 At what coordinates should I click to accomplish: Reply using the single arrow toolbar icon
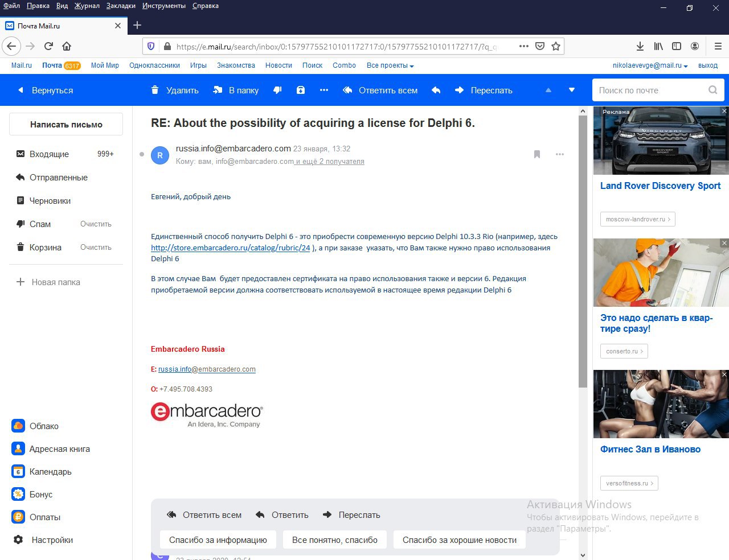tap(436, 90)
